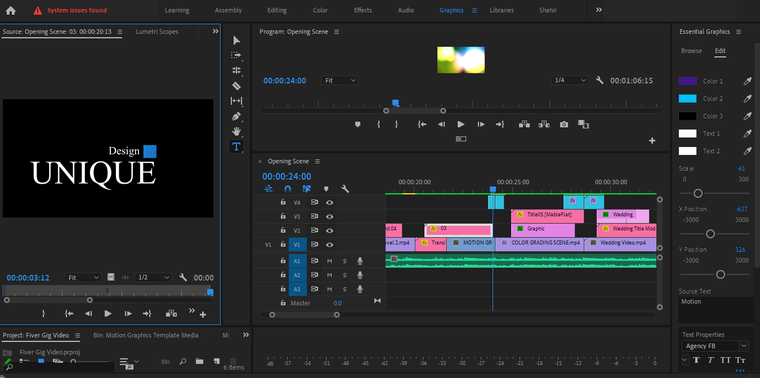
Task: Select the Wedding Video.mp4 clip
Action: [x=620, y=244]
